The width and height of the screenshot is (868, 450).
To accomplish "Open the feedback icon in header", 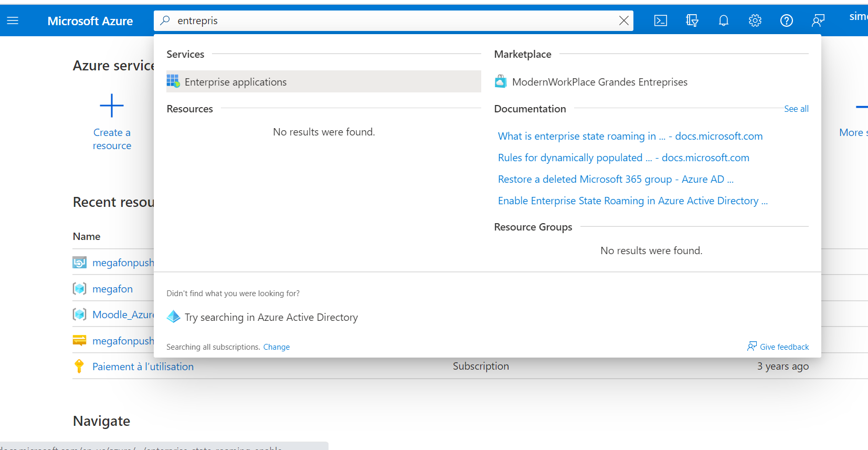I will pyautogui.click(x=818, y=20).
